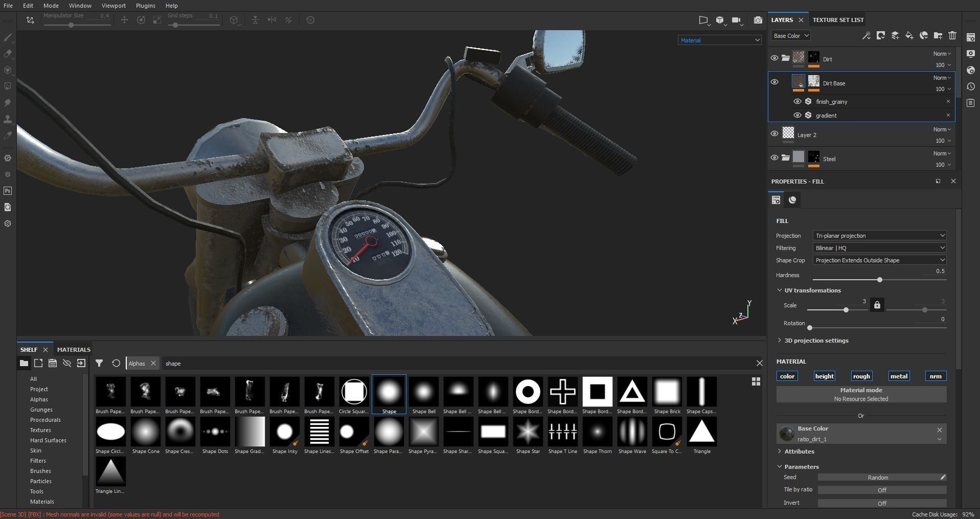
Task: Open the Edit menu
Action: [x=28, y=6]
